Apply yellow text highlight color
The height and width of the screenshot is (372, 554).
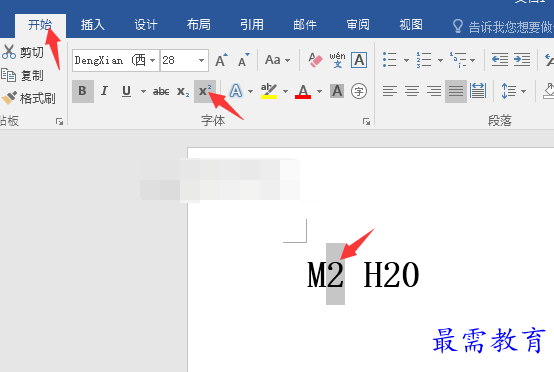pyautogui.click(x=269, y=91)
